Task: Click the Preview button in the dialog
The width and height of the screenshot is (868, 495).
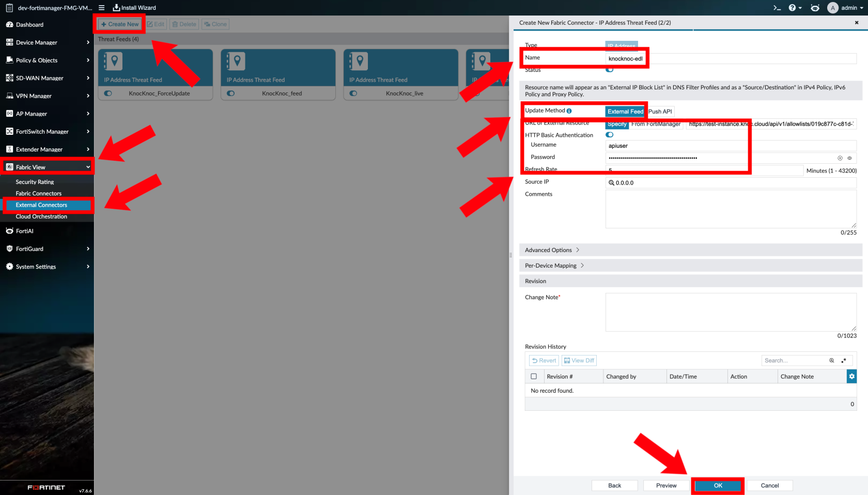Action: (x=665, y=485)
